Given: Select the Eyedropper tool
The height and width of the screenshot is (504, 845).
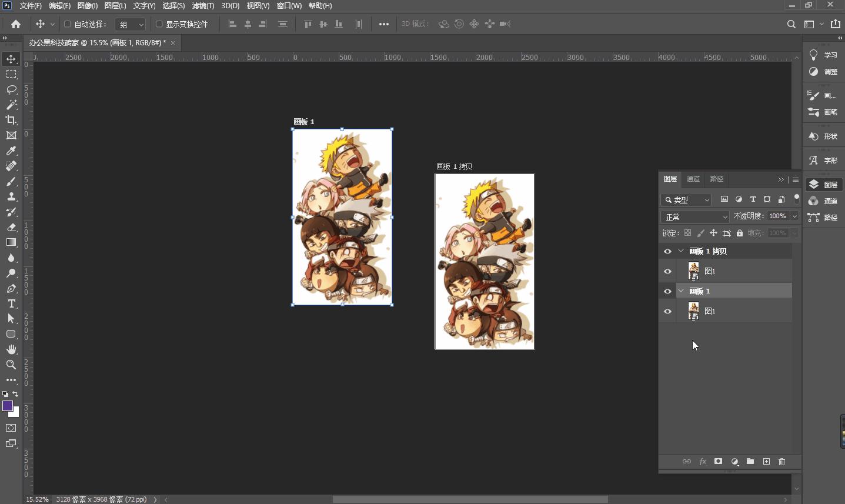Looking at the screenshot, I should pos(11,151).
